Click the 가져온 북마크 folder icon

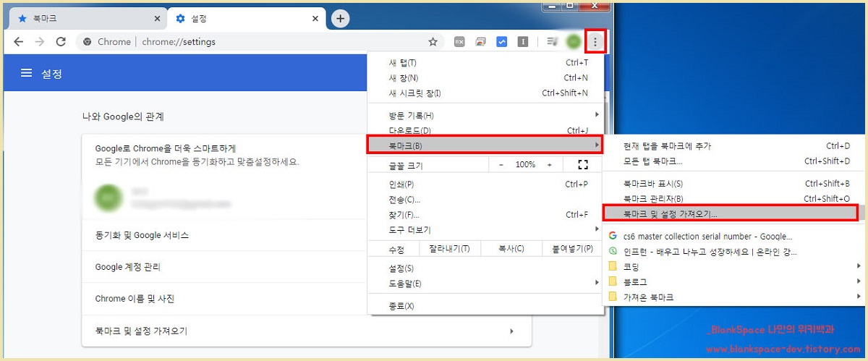tap(613, 297)
